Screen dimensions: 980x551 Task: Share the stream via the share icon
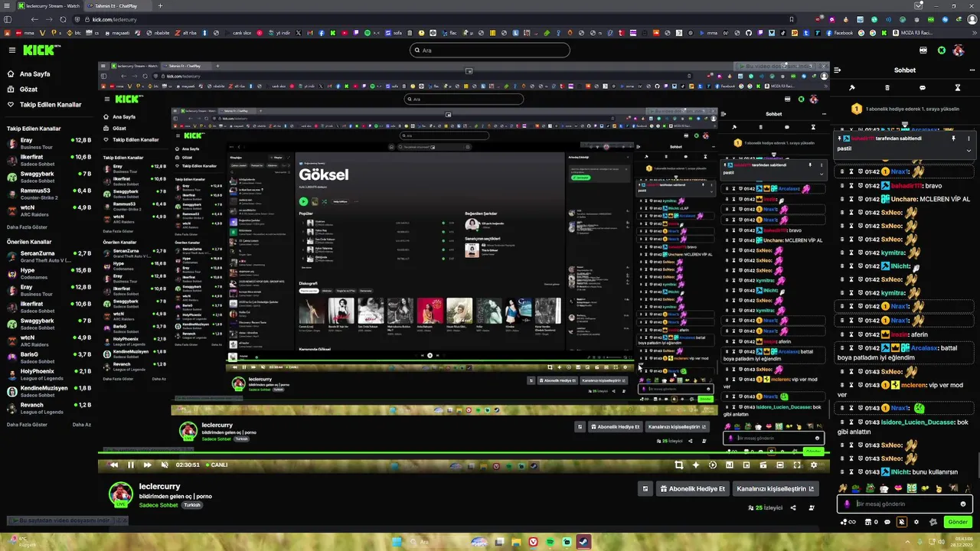pos(793,507)
